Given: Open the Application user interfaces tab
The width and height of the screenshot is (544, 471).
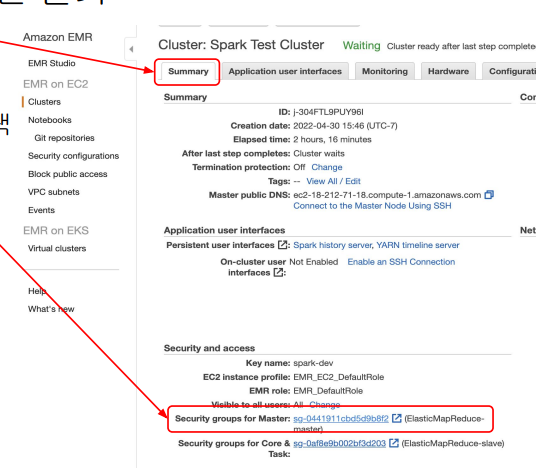Looking at the screenshot, I should click(x=285, y=71).
